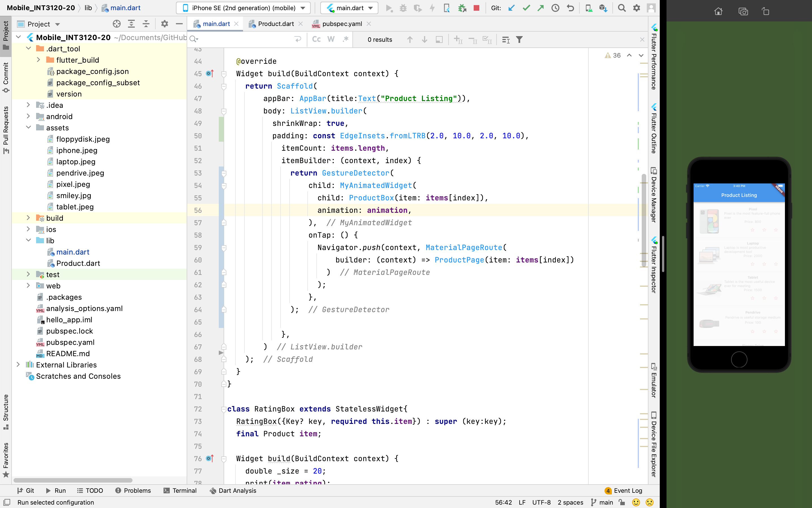Expand the android folder
Viewport: 812px width, 508px height.
click(x=28, y=116)
